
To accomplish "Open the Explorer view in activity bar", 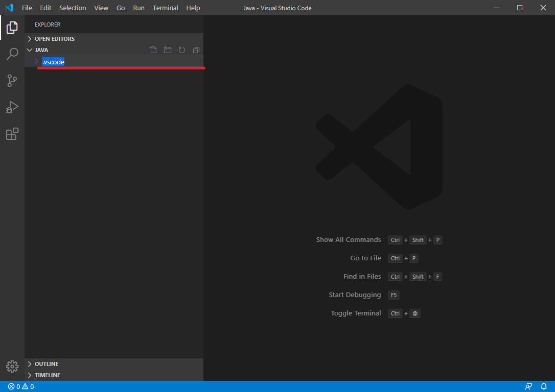I will (x=12, y=27).
